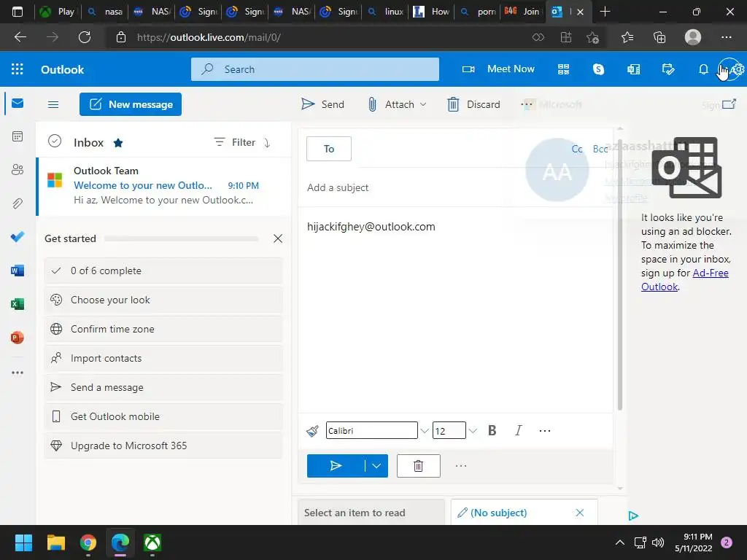Click the New message button
This screenshot has width=747, height=560.
point(131,104)
